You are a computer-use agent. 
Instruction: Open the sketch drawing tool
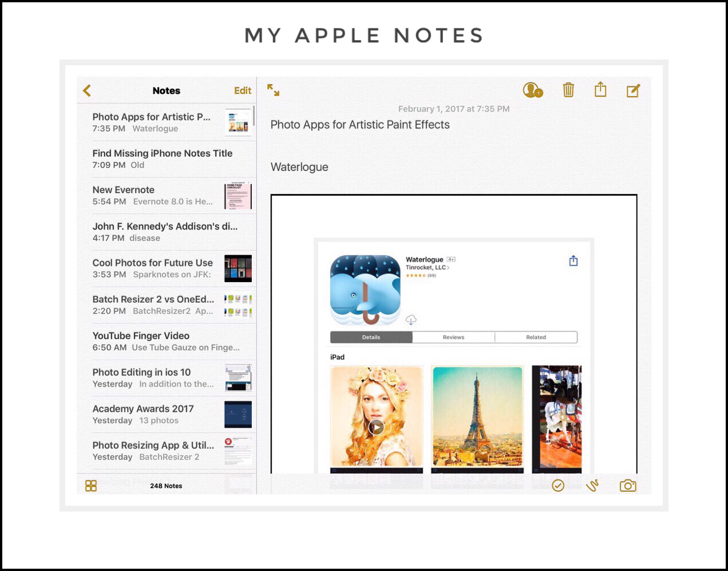point(592,486)
